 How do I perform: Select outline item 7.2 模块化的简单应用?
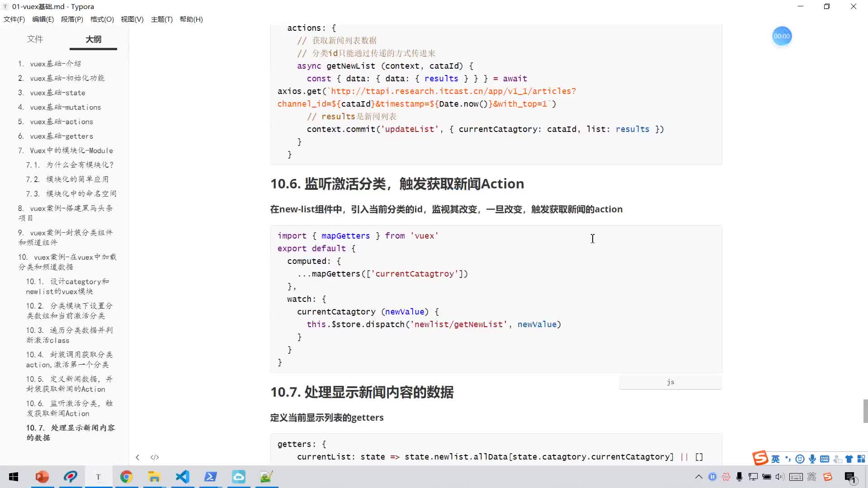67,179
